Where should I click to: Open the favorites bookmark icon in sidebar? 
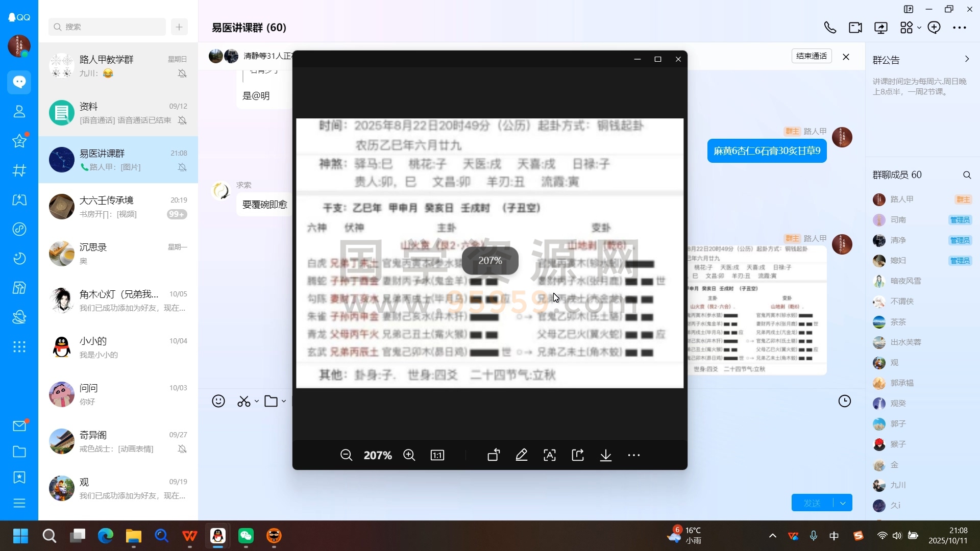(x=19, y=478)
